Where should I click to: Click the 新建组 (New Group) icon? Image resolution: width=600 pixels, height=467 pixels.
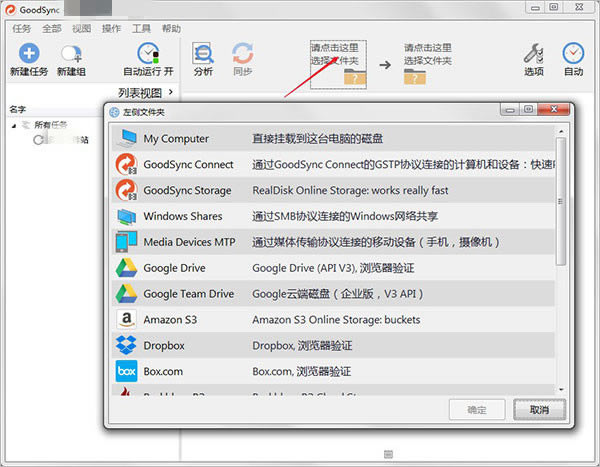coord(70,54)
